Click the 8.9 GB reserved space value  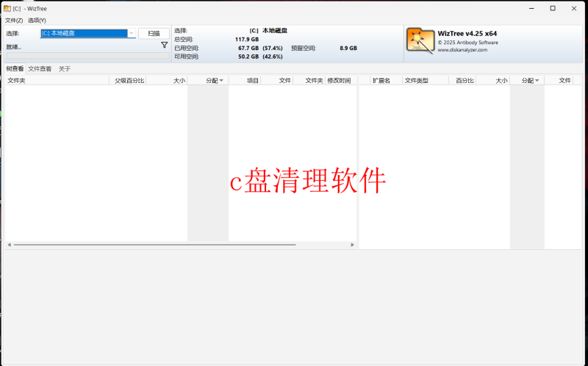coord(348,48)
